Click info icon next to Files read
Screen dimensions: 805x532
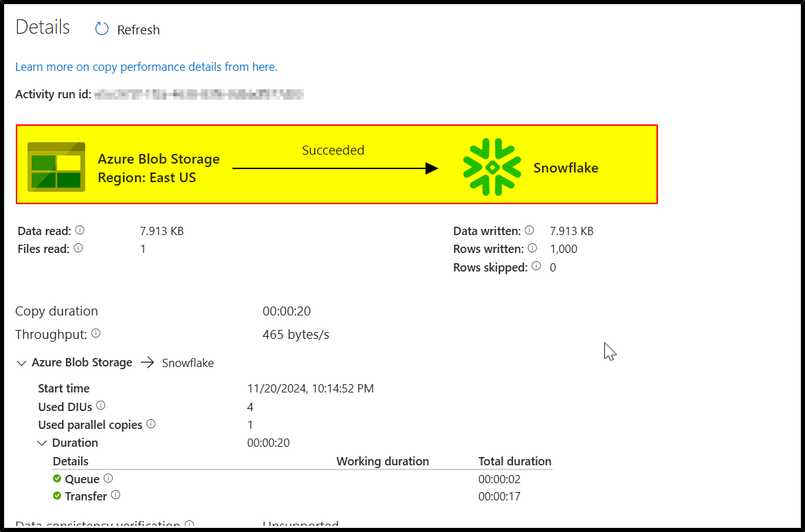click(x=78, y=248)
